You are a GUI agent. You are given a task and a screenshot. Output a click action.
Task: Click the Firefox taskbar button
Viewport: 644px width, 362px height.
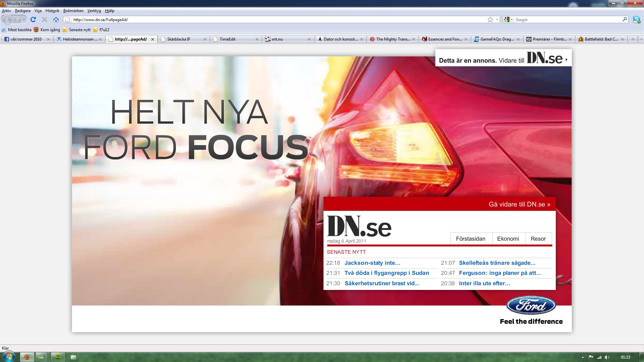(x=27, y=357)
